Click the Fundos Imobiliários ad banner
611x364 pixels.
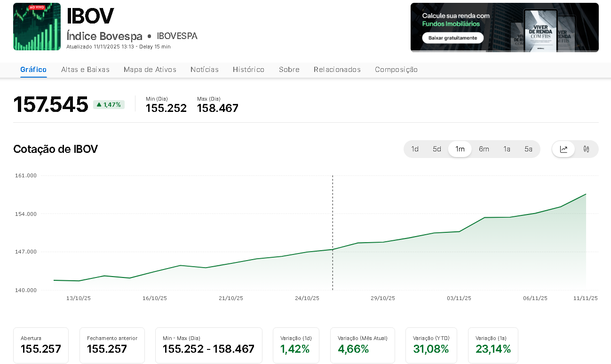pos(504,27)
